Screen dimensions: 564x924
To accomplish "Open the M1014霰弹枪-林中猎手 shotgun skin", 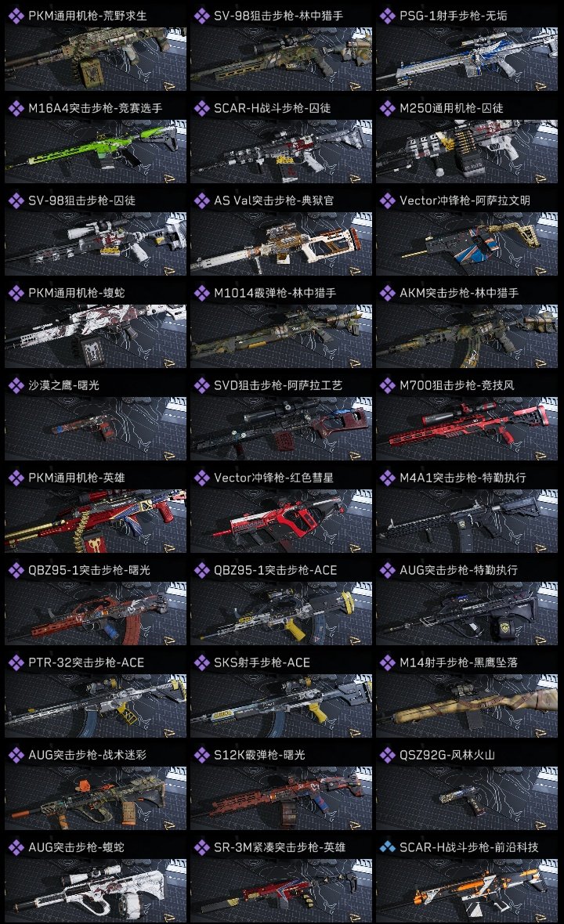I will [x=281, y=325].
